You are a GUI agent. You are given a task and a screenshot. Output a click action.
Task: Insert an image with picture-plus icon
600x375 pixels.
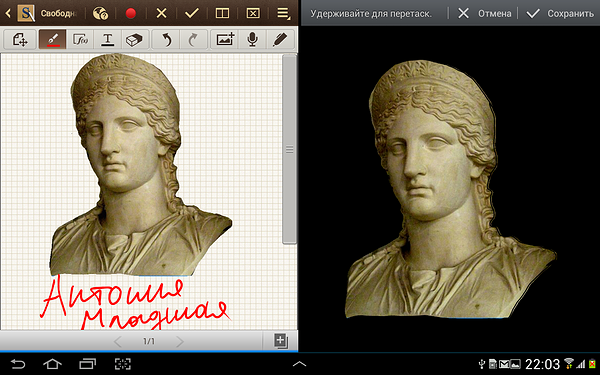pos(225,39)
